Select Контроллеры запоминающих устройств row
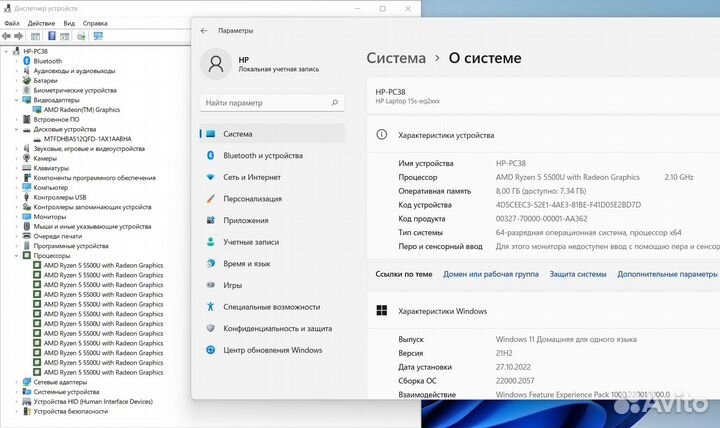The image size is (720, 428). click(92, 207)
